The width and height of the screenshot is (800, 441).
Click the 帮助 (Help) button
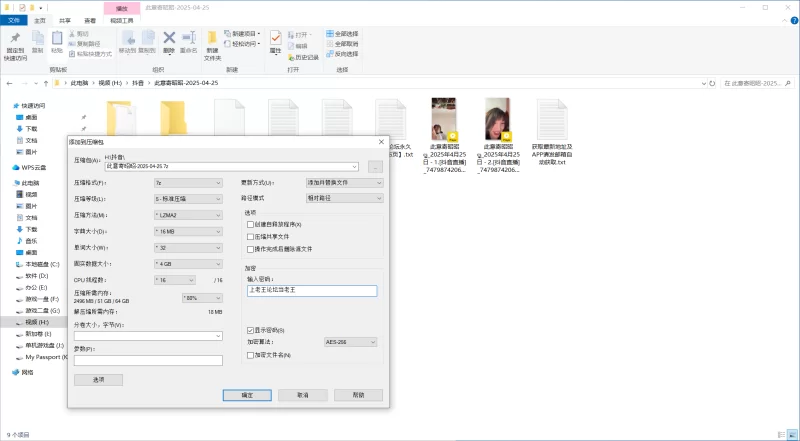click(359, 395)
